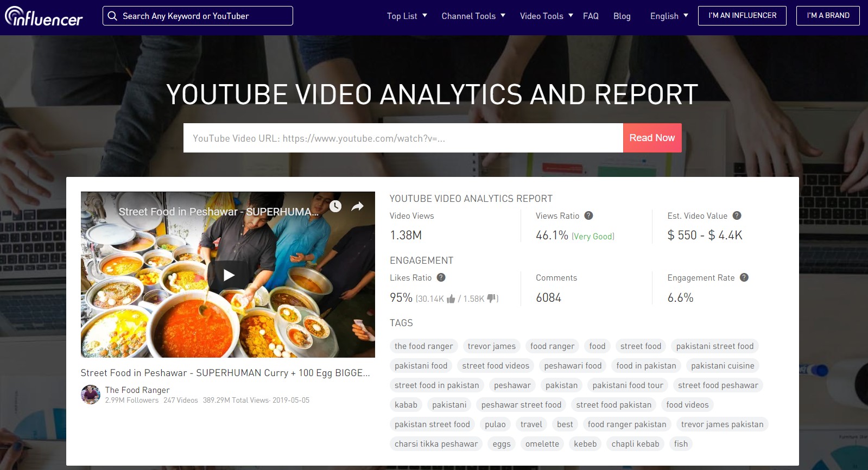Expand the Channel Tools dropdown

pos(473,16)
